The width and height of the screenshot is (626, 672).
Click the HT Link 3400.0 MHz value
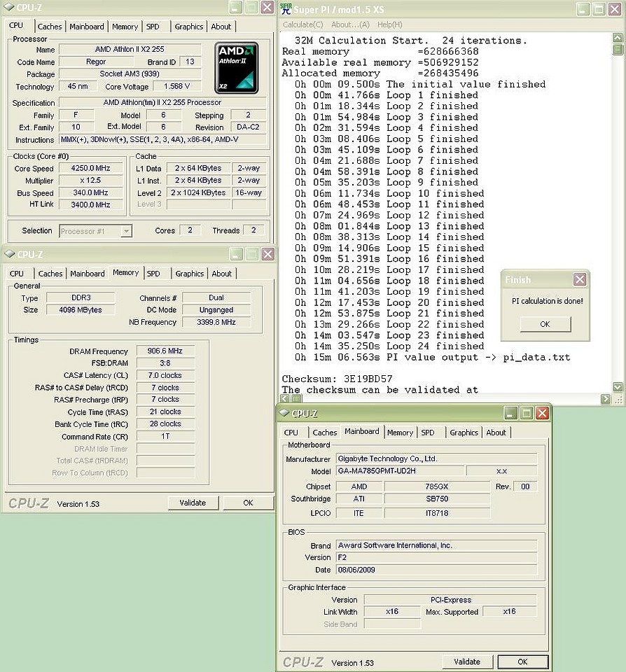tap(91, 205)
